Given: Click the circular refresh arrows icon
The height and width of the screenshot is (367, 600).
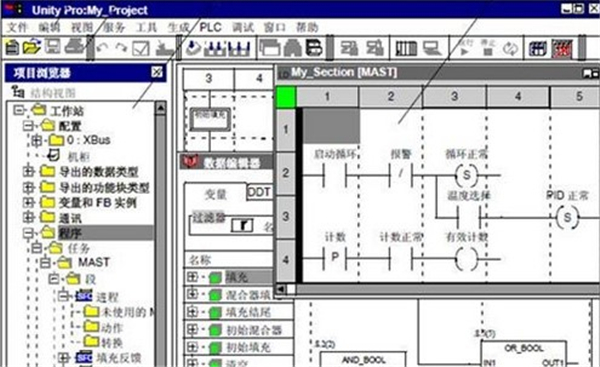Looking at the screenshot, I should [510, 49].
